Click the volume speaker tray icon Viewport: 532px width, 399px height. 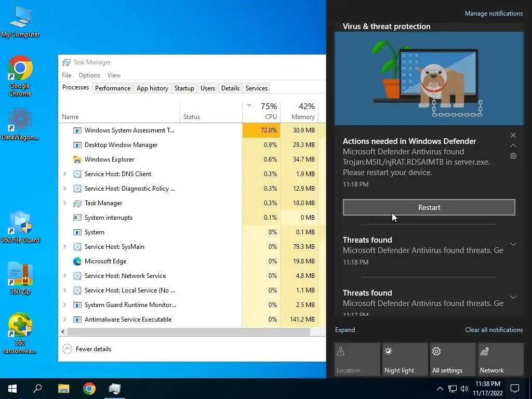pos(464,389)
